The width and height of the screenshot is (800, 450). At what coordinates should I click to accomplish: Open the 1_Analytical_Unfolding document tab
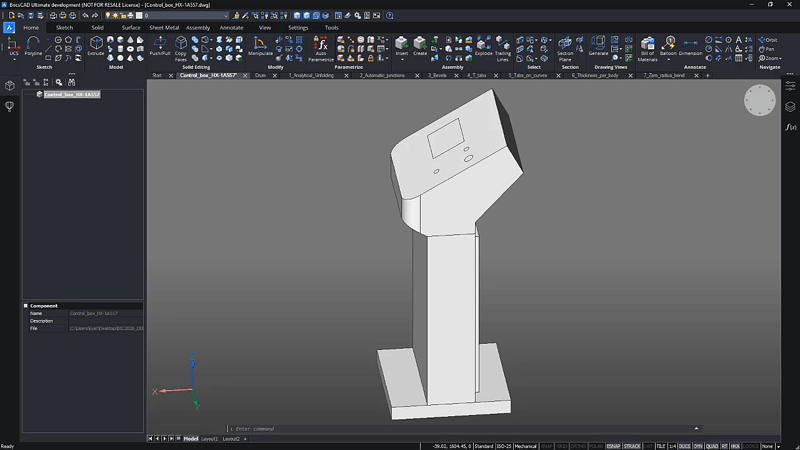click(311, 76)
